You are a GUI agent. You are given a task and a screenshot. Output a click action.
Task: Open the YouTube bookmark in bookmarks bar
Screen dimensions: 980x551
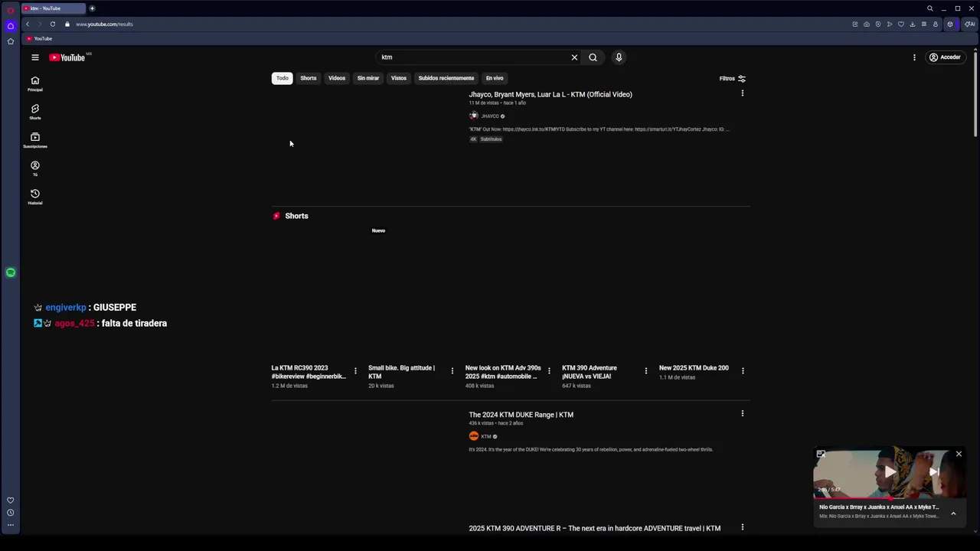click(39, 39)
